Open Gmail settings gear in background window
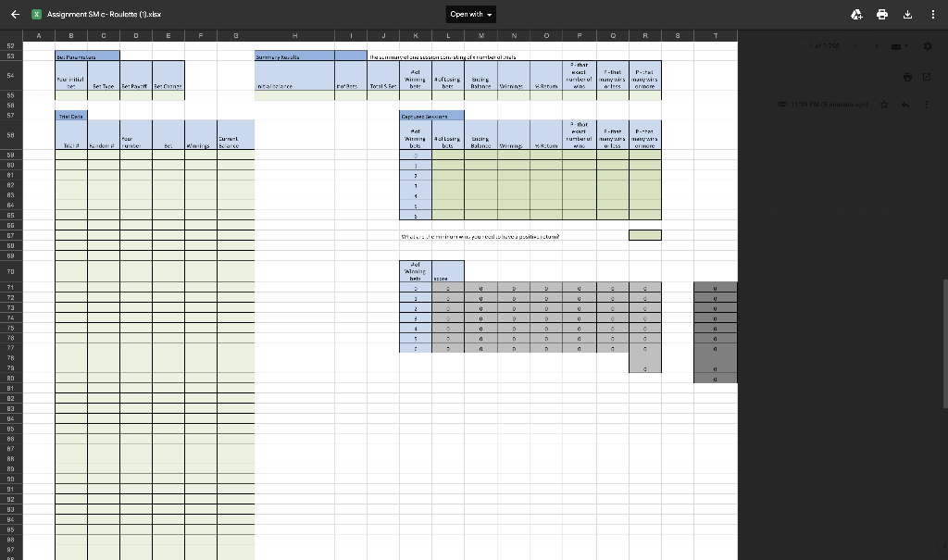Image resolution: width=948 pixels, height=560 pixels. pos(928,46)
